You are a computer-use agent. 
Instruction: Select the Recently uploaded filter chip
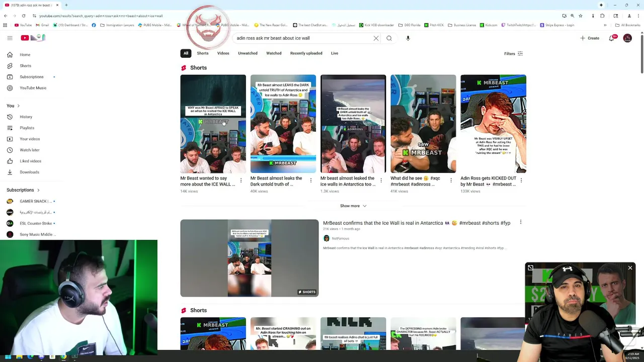click(x=306, y=53)
